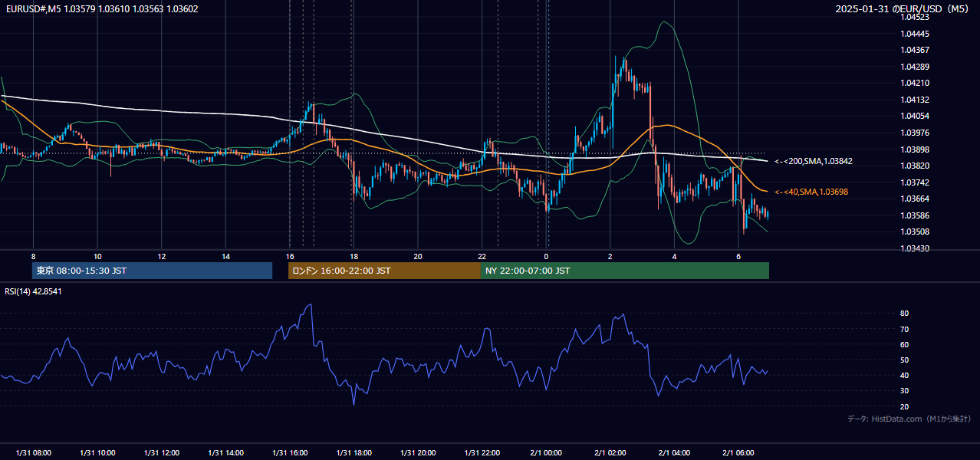This screenshot has height=460, width=980.
Task: Click price axis value 1.04132
Action: tap(915, 100)
